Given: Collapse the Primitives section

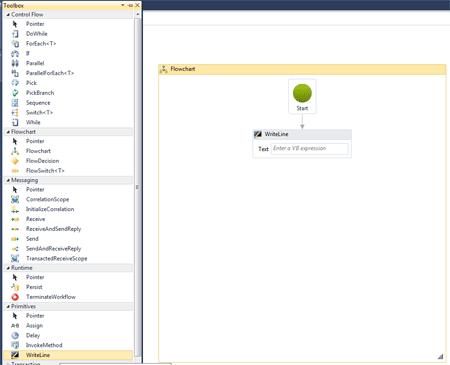Looking at the screenshot, I should (x=8, y=306).
